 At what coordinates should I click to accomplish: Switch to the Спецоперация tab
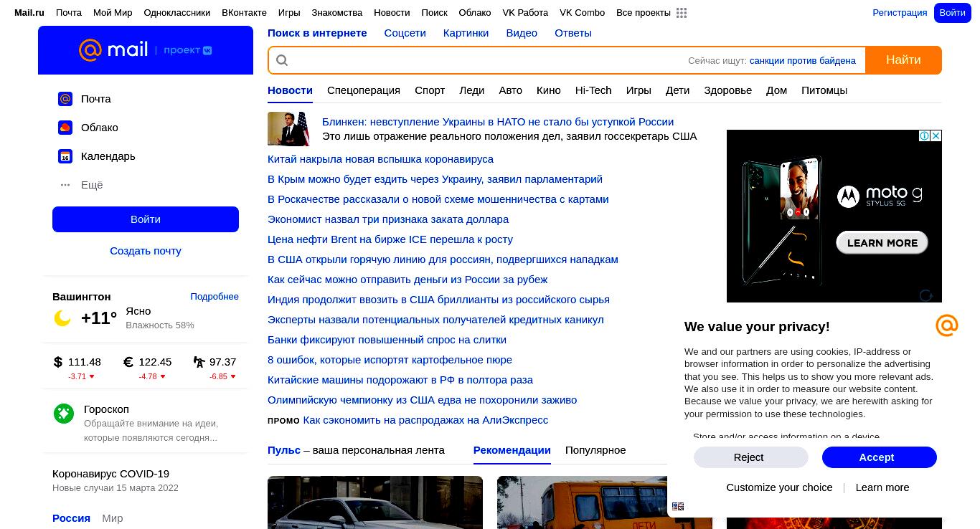tap(364, 90)
